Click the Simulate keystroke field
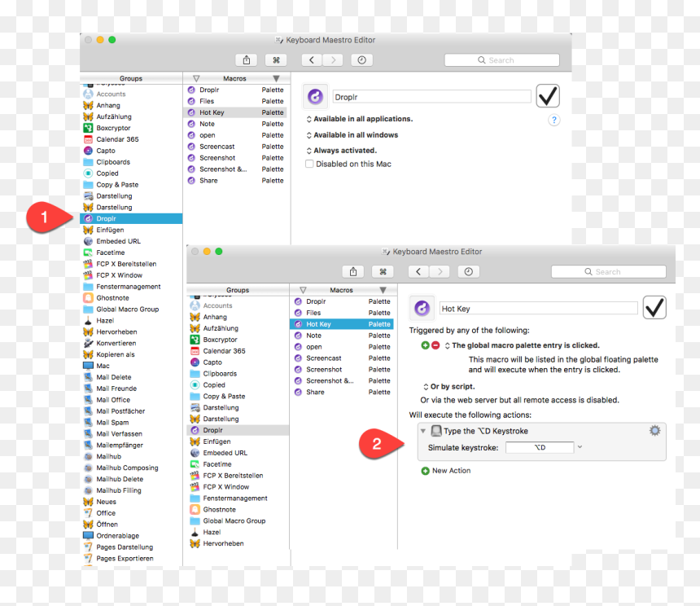This screenshot has height=606, width=700. 540,447
